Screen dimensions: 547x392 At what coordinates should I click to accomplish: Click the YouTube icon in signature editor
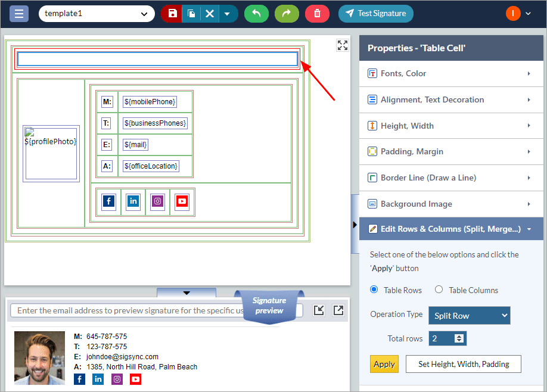point(182,201)
